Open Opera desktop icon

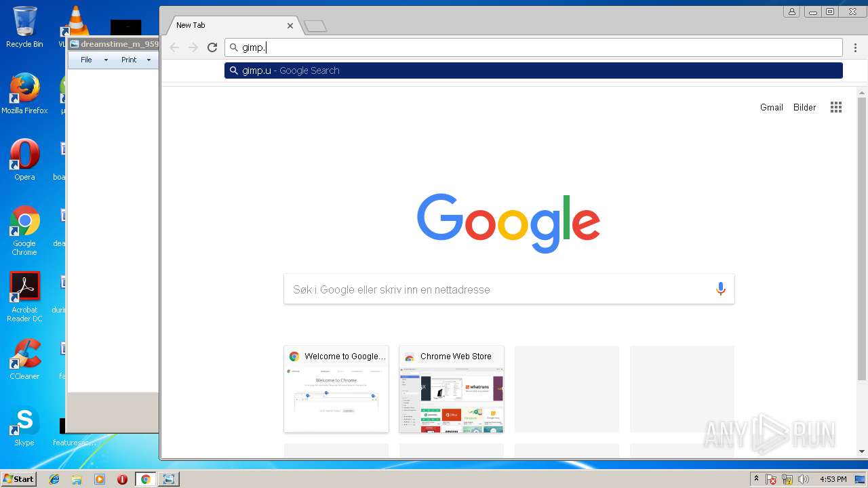24,160
